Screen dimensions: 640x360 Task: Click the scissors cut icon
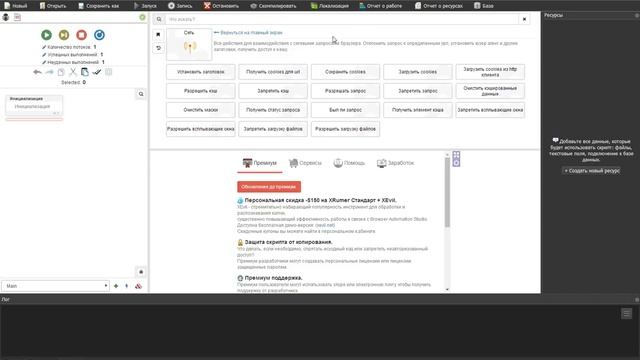[x=73, y=72]
